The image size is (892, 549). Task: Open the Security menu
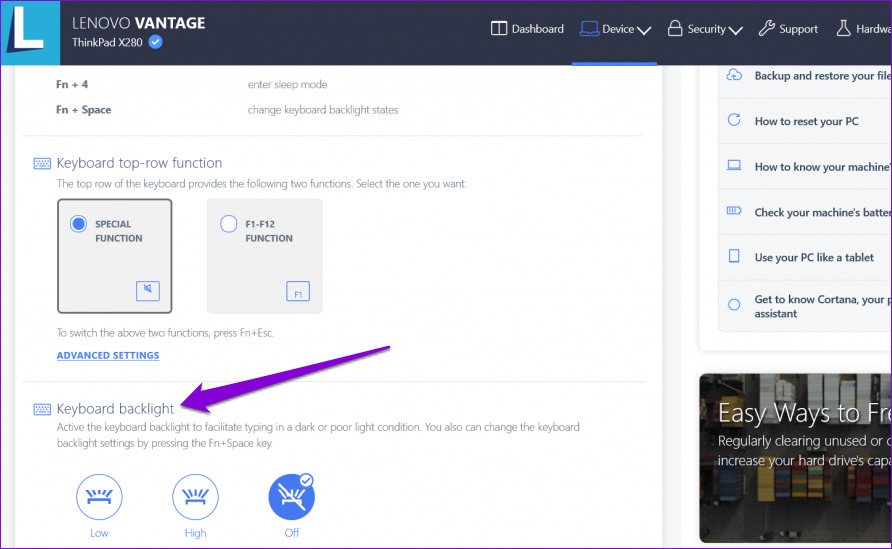click(705, 29)
